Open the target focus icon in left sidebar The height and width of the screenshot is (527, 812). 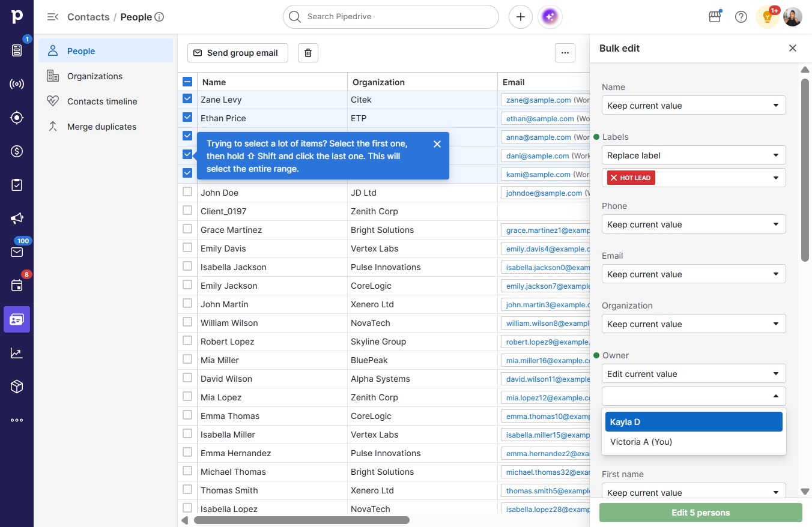pos(17,118)
